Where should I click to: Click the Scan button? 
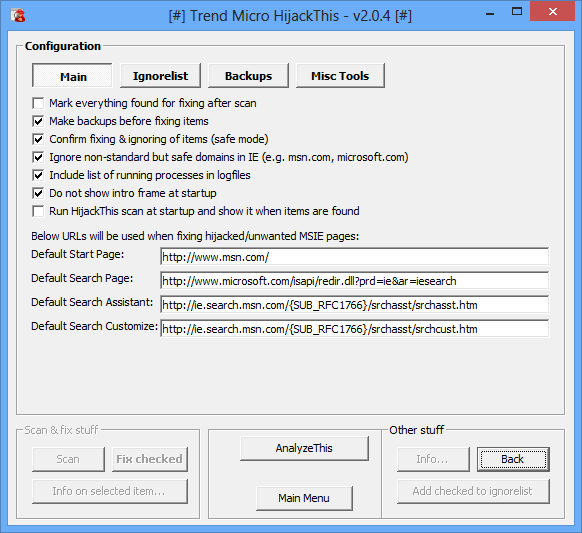coord(68,459)
